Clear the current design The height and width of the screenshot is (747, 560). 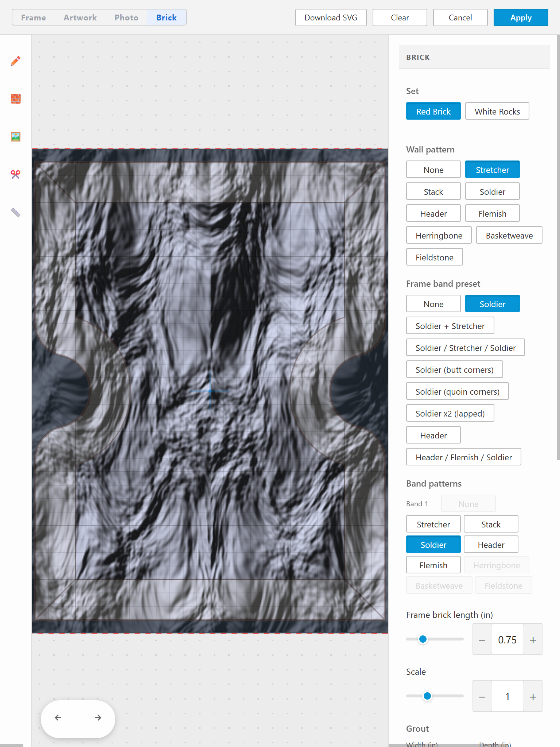coord(400,18)
